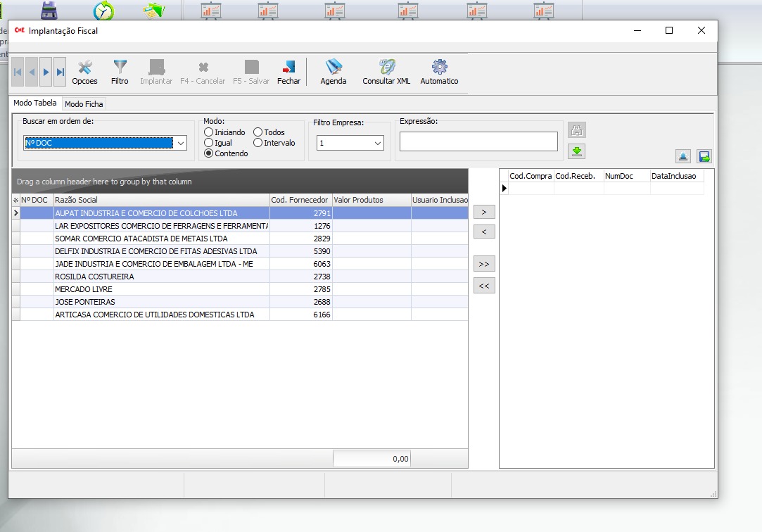Screen dimensions: 762x532
Task: Select the Intervalo radio option
Action: pos(258,143)
